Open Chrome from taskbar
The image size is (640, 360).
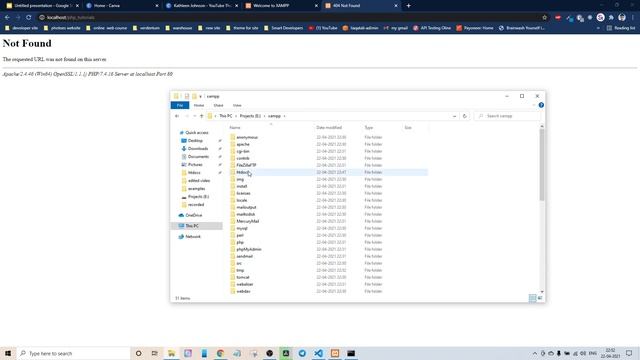coord(220,353)
